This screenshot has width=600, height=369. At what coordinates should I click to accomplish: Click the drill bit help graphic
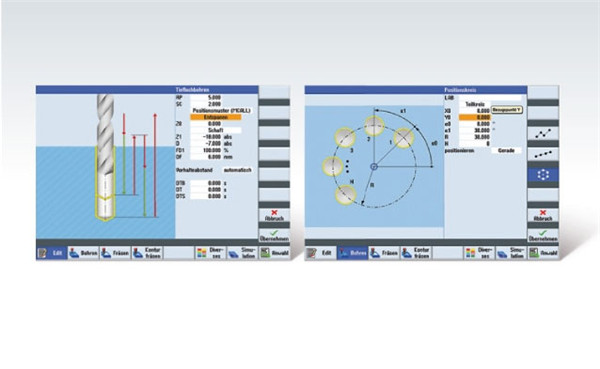[106, 167]
